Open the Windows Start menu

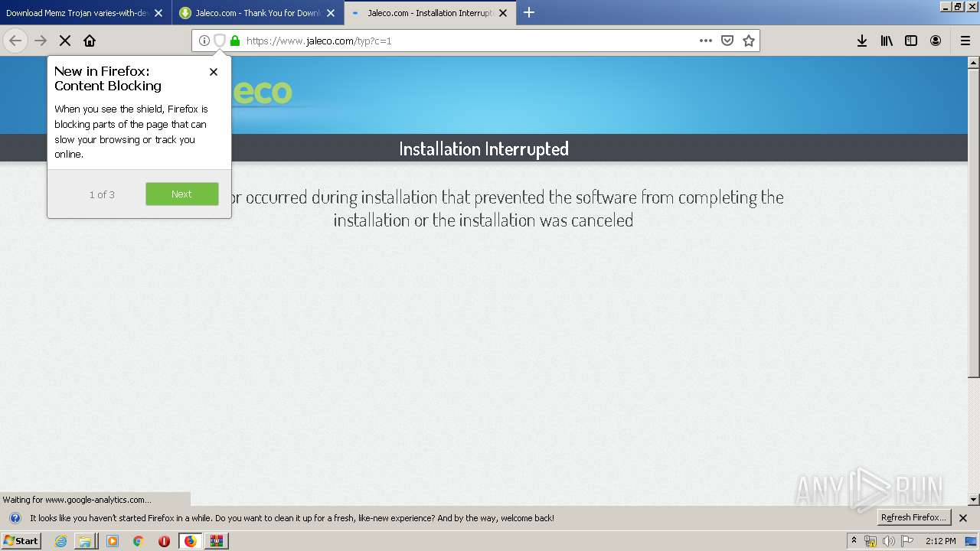point(21,540)
